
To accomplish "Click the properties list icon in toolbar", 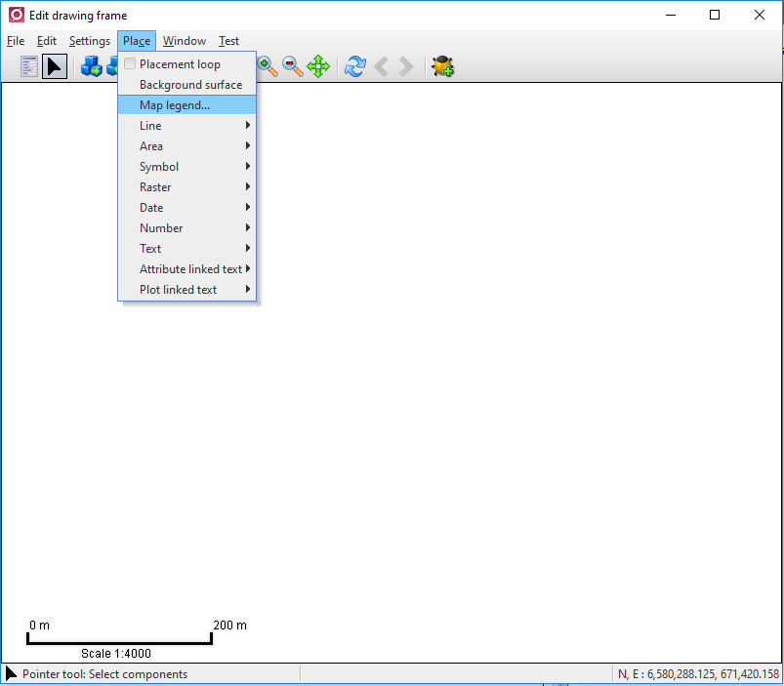I will click(29, 66).
